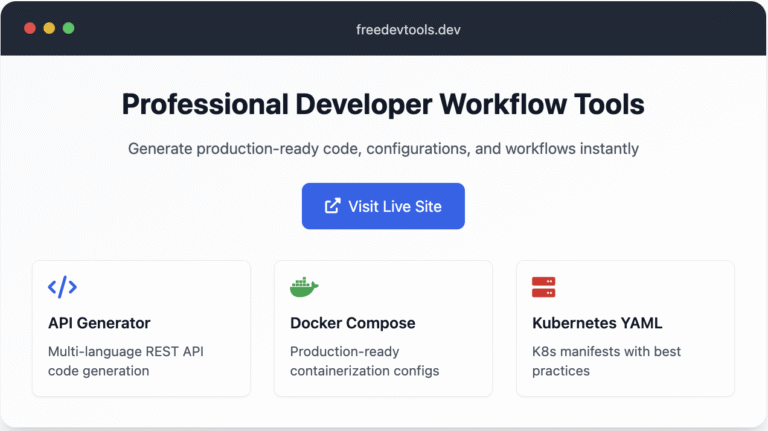
Task: Click the Generate production-ready code subtitle
Action: 383,149
